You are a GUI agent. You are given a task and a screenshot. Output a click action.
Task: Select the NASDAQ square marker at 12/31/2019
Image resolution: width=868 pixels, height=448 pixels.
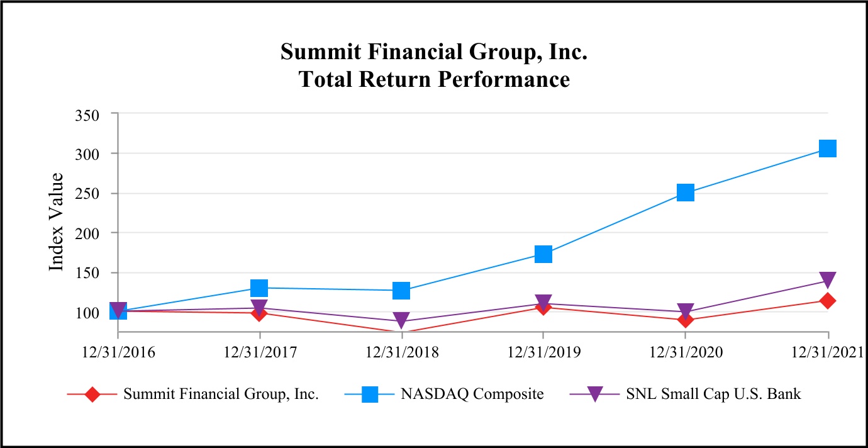point(543,254)
